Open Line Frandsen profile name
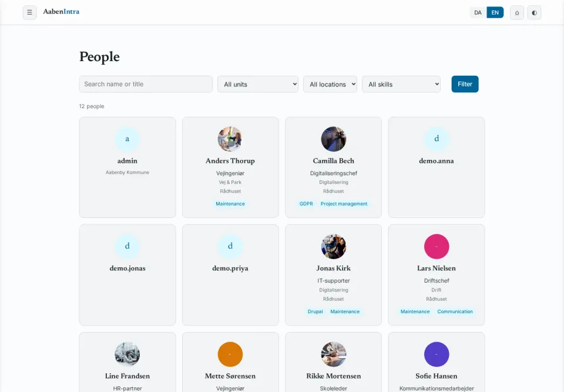This screenshot has height=392, width=564. pyautogui.click(x=127, y=376)
